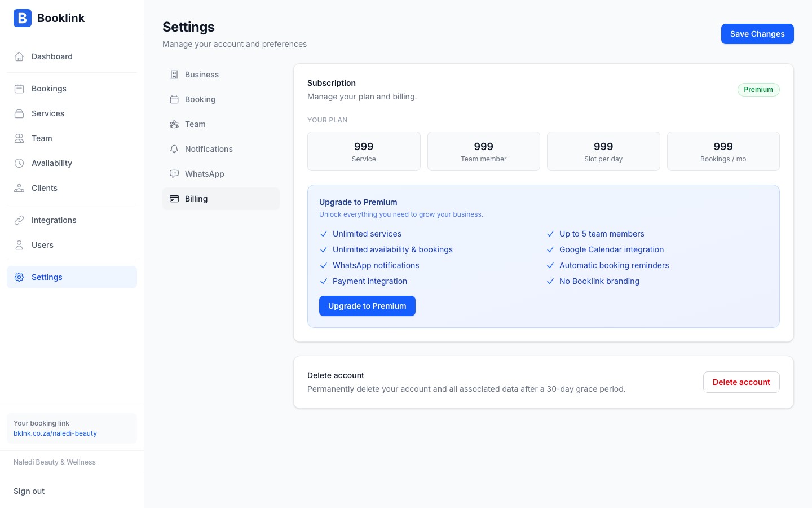Click the Booklink logo
Image resolution: width=812 pixels, height=508 pixels.
(x=48, y=18)
